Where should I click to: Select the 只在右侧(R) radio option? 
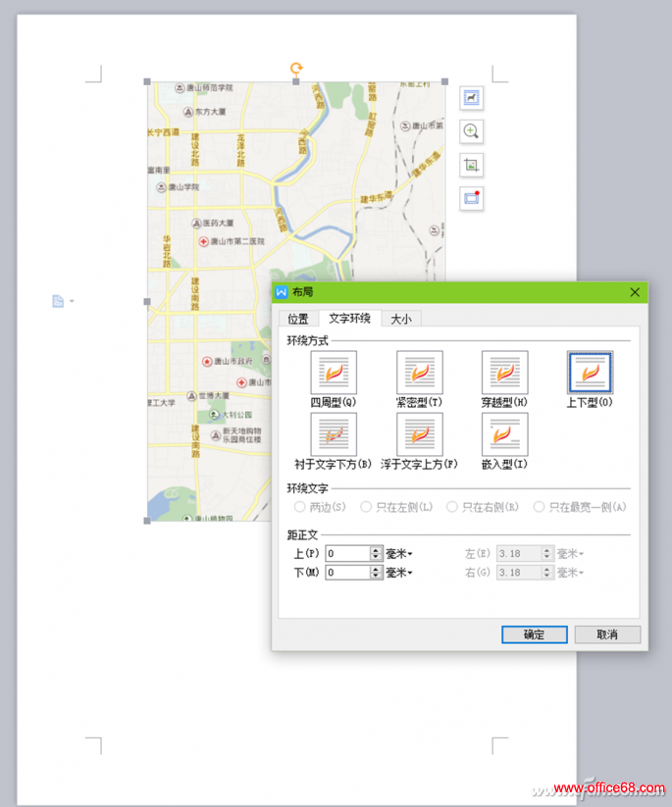click(x=451, y=507)
